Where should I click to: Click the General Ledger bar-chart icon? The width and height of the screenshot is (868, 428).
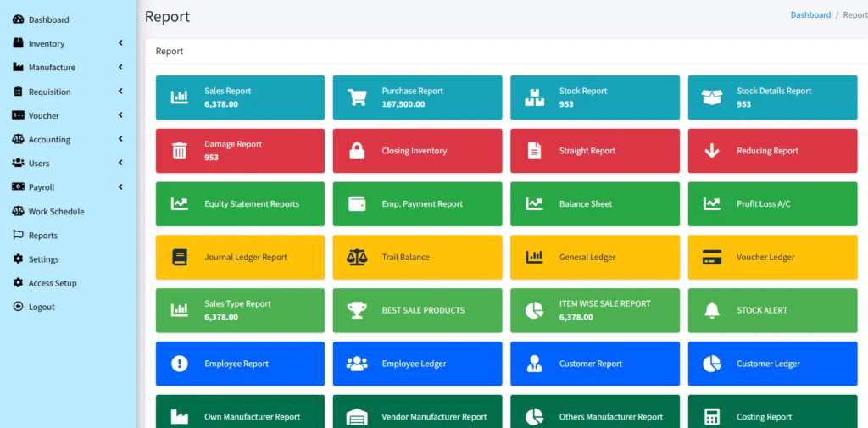tap(534, 257)
